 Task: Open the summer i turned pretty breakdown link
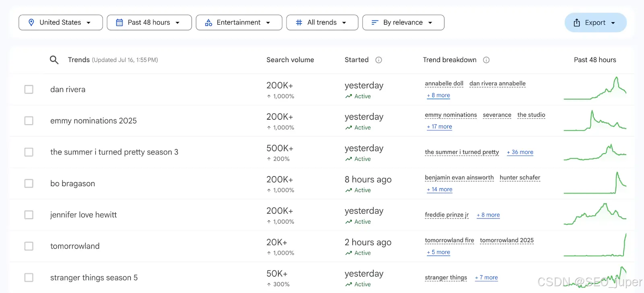click(x=462, y=152)
